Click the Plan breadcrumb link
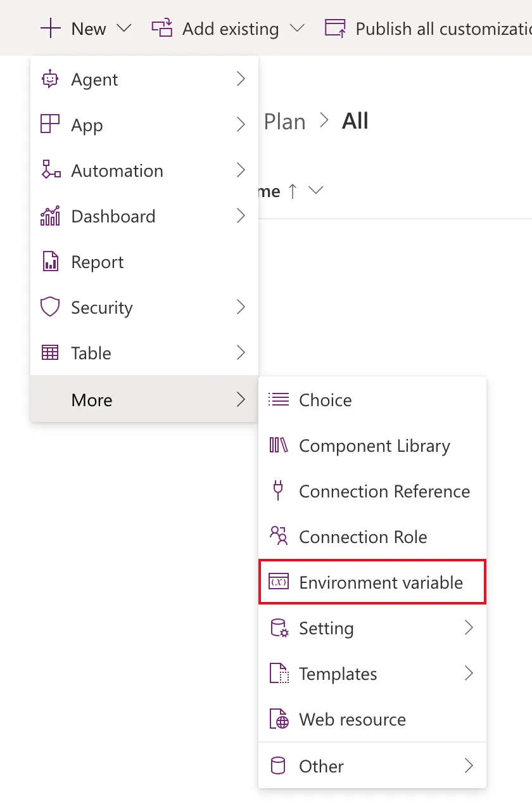 (284, 122)
